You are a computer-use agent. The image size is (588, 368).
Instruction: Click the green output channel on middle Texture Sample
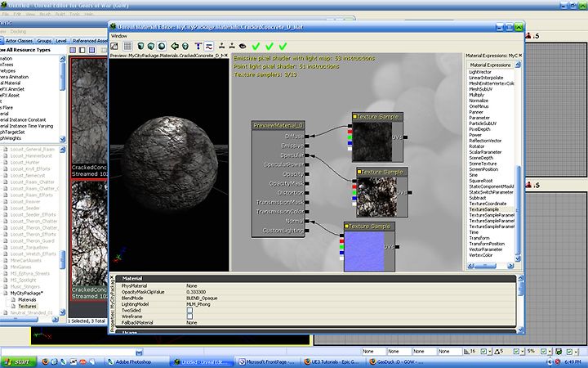pyautogui.click(x=354, y=192)
